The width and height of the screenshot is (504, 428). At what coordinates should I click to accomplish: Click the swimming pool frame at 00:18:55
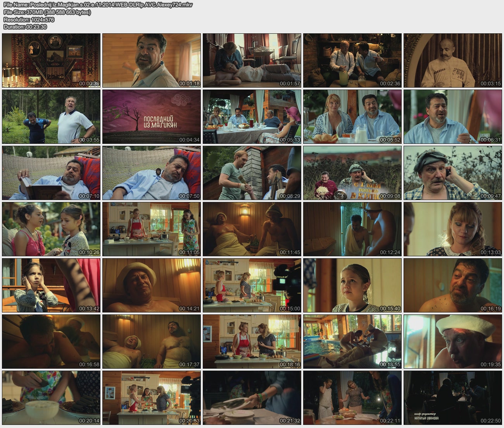(352, 342)
